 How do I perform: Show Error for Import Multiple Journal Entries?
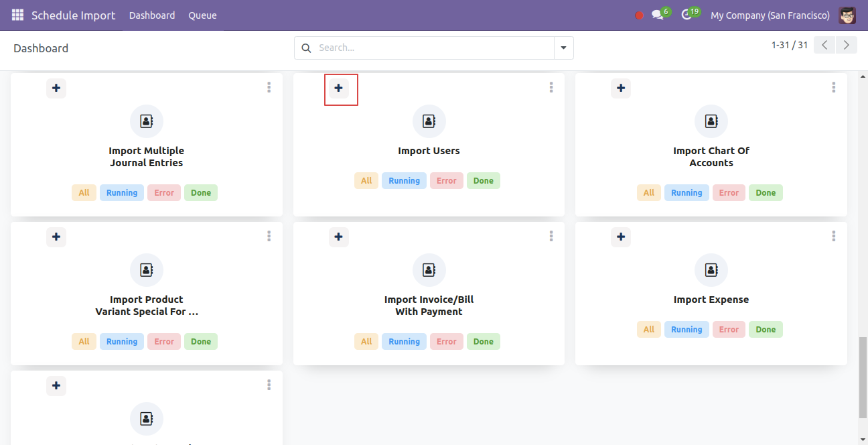click(x=164, y=193)
